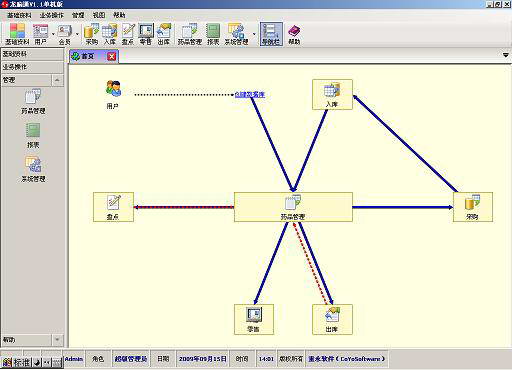Click 系统管理 icon in left sidebar

[x=33, y=169]
